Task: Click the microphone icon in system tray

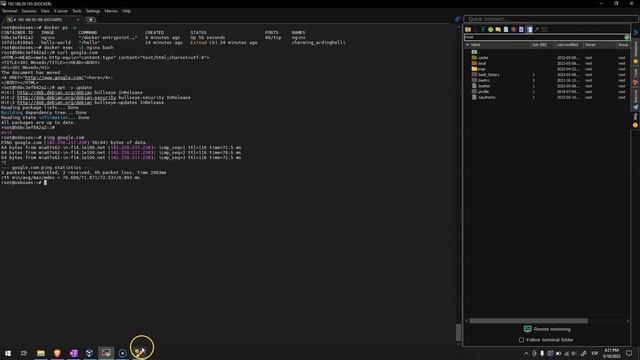Action: tap(542, 353)
